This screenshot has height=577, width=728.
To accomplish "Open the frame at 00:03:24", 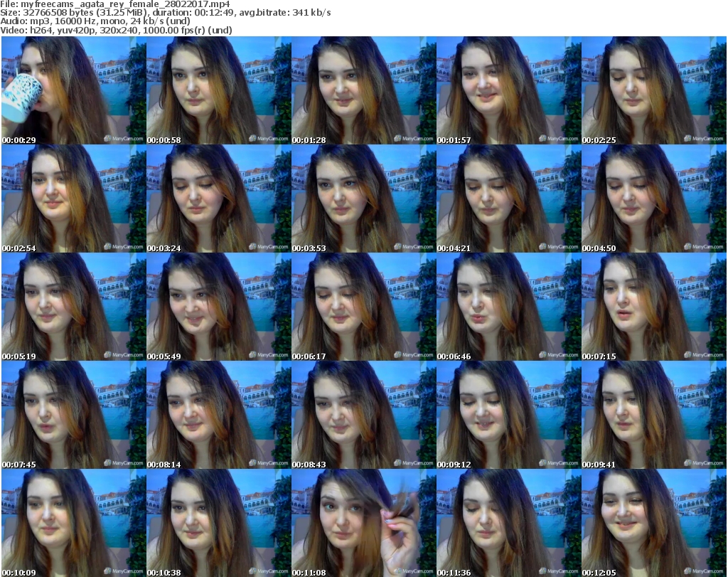I will coord(219,198).
